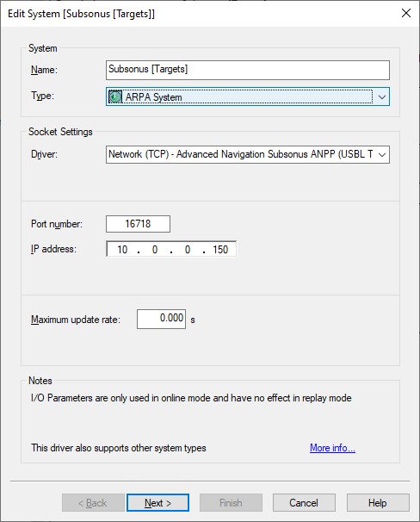The width and height of the screenshot is (420, 522).
Task: Open the More info link
Action: tap(332, 448)
